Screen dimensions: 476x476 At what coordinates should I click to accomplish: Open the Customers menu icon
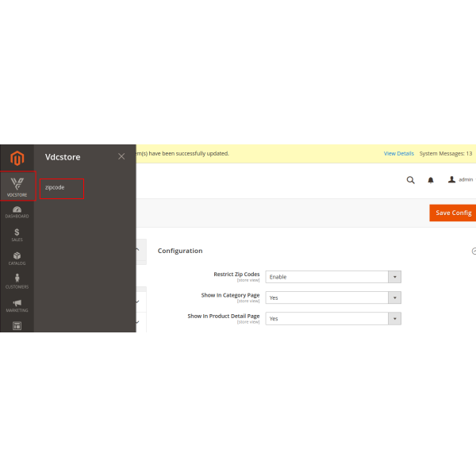pyautogui.click(x=17, y=281)
